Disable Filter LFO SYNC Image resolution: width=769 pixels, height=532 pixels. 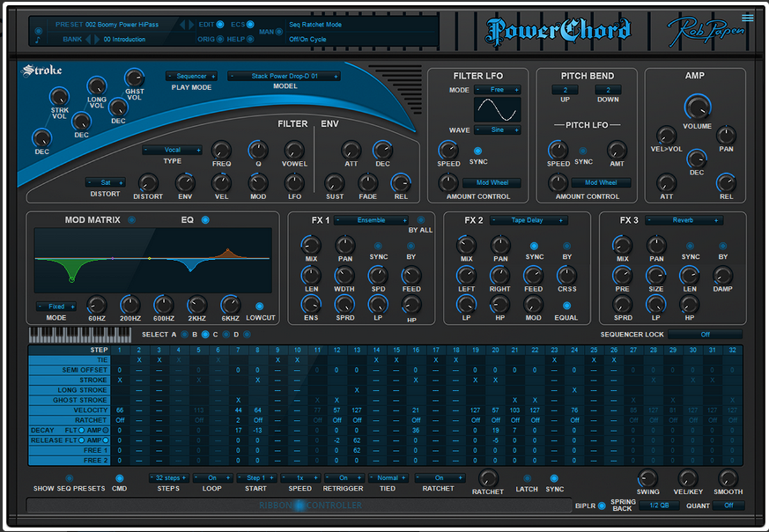pos(478,151)
